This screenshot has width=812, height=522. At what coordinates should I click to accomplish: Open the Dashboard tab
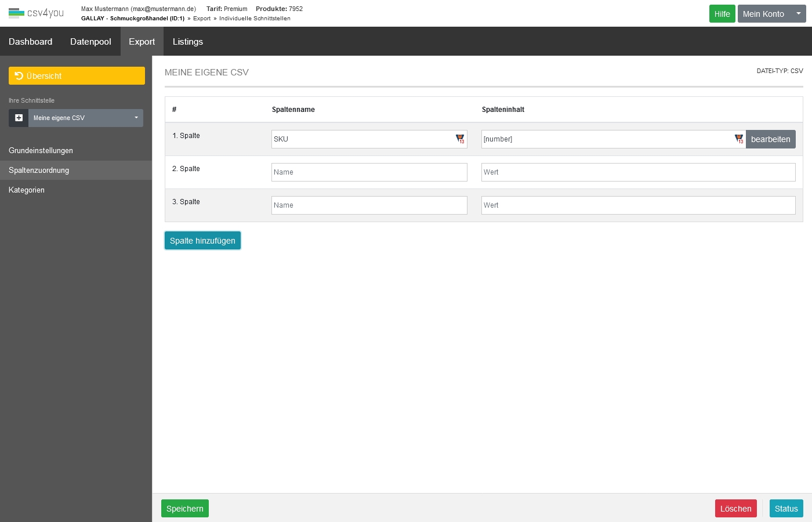[x=30, y=42]
